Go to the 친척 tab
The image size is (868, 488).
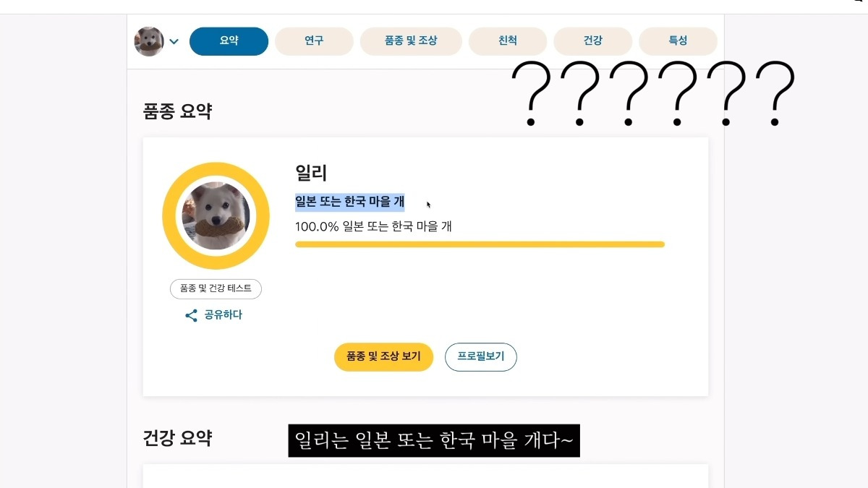[508, 41]
